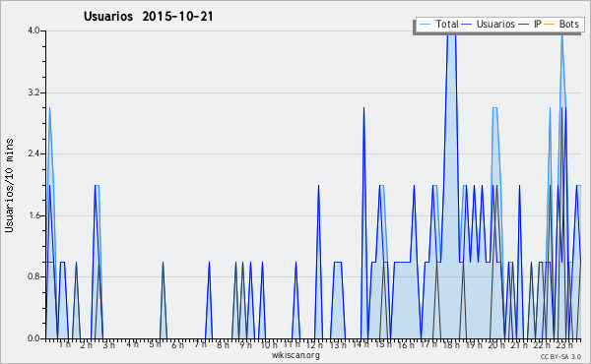Click the '22 h' x-axis label

pyautogui.click(x=543, y=344)
